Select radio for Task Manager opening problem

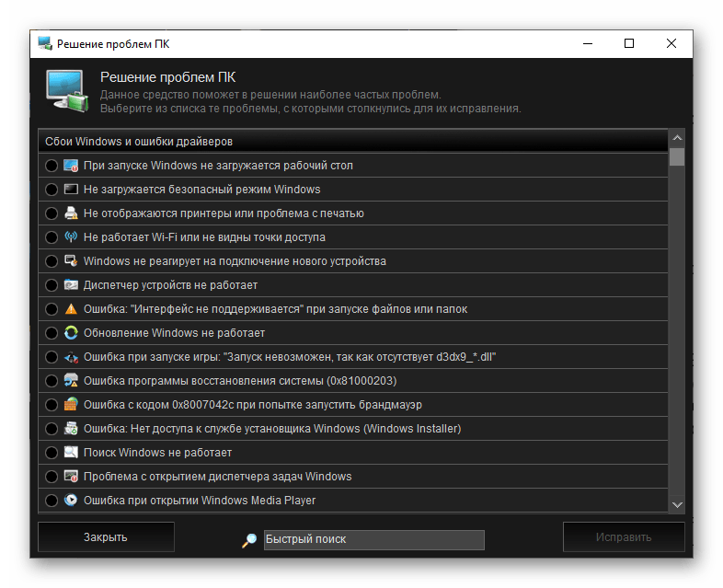(52, 477)
